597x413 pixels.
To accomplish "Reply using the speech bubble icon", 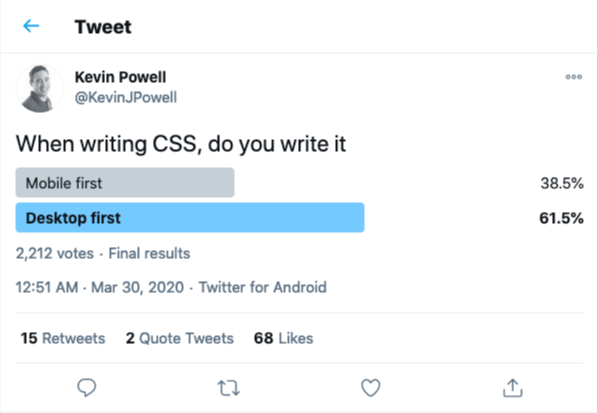I will tap(86, 388).
